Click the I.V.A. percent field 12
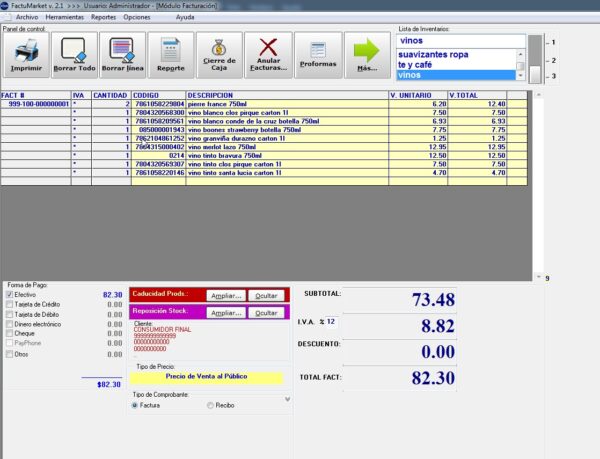The height and width of the screenshot is (459, 600). [x=331, y=322]
